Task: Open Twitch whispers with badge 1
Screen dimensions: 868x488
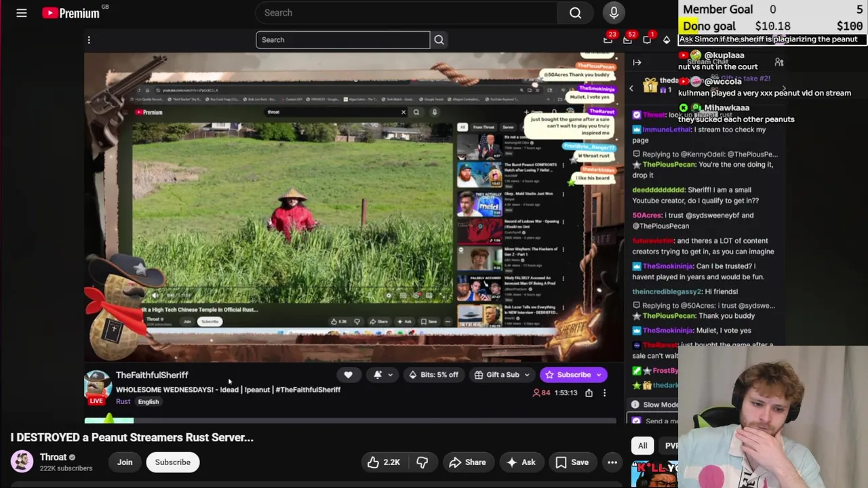Action: point(648,39)
